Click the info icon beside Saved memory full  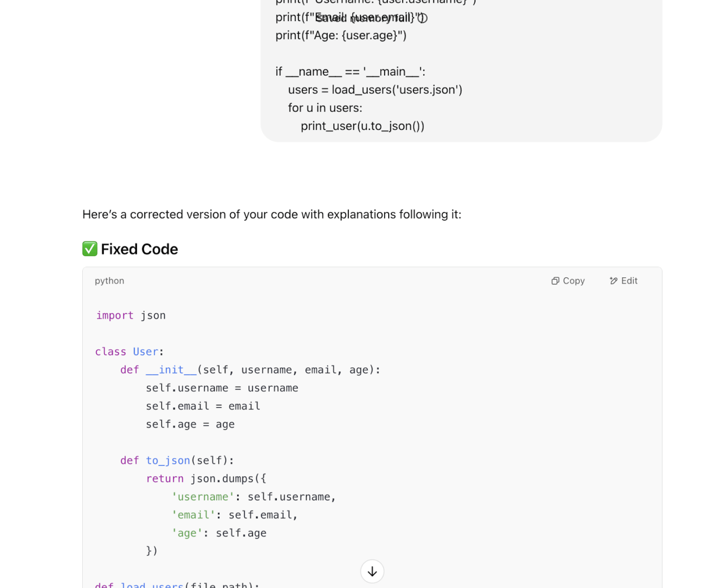pos(423,18)
